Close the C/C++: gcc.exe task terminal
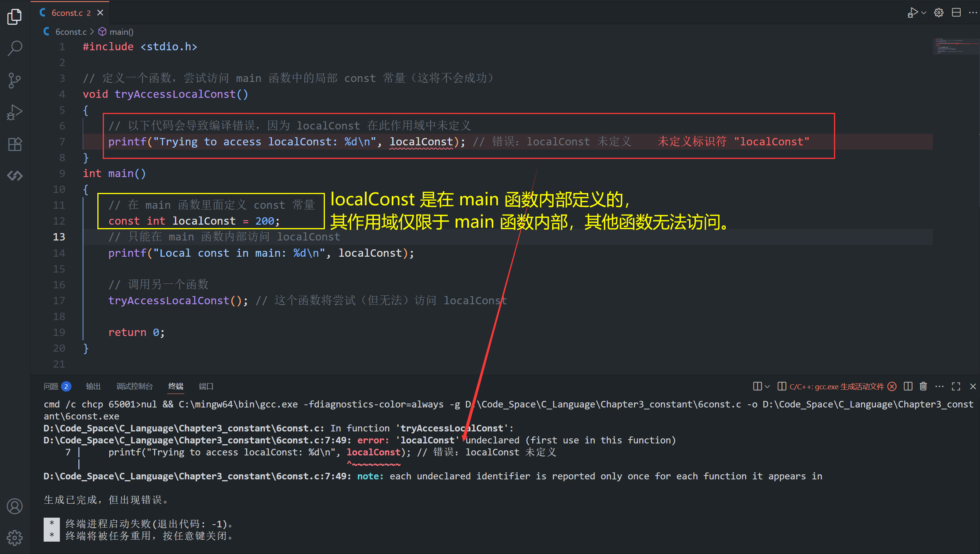Viewport: 980px width, 554px height. (892, 386)
